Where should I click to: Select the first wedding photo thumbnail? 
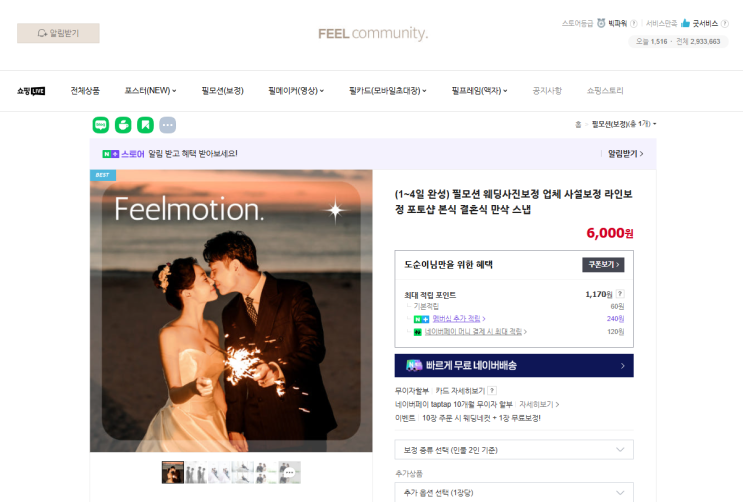[172, 472]
